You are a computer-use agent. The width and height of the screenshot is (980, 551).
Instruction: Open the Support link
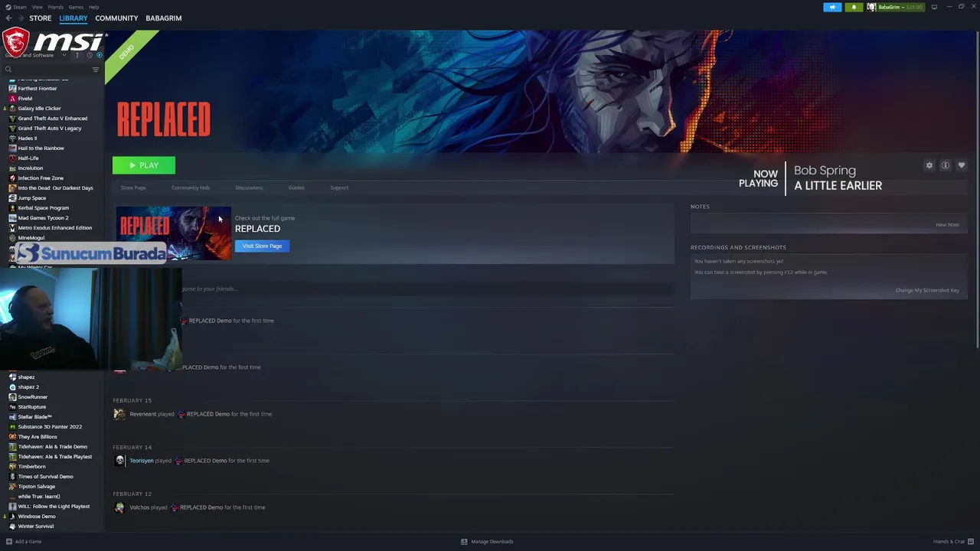339,187
